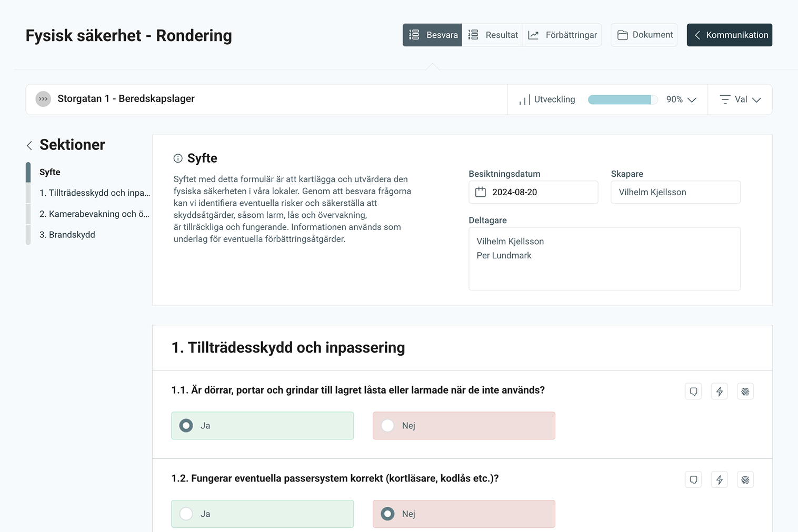Click the Besiktningsdatum date field
Viewport: 798px width, 532px height.
533,192
